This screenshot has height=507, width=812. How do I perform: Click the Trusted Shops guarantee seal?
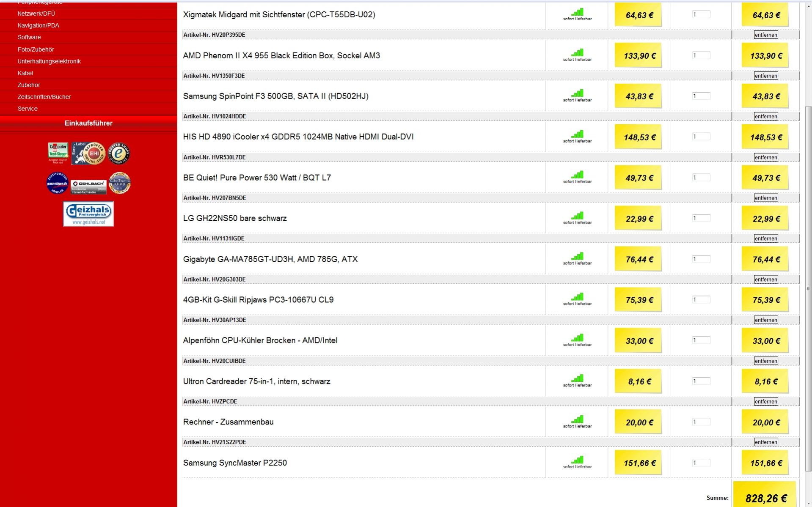(x=119, y=153)
